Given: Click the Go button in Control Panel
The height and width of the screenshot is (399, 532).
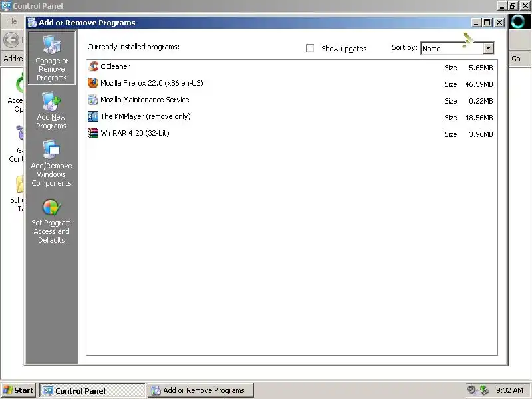Looking at the screenshot, I should (x=516, y=59).
